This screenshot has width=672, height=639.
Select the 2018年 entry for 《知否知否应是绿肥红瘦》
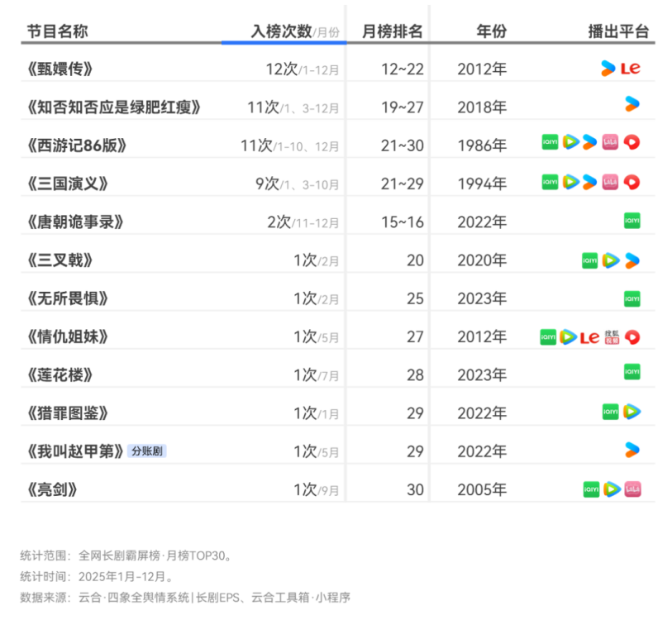(480, 106)
